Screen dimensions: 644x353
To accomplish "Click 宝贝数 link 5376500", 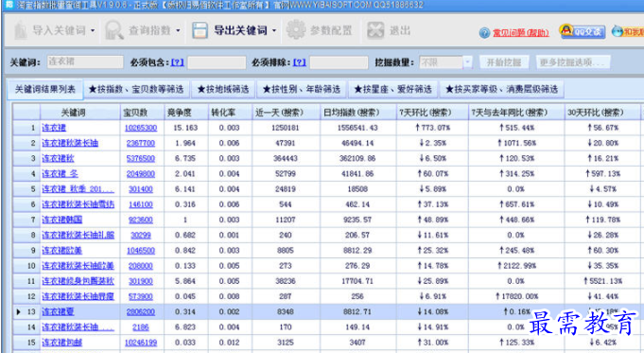I will click(x=141, y=158).
